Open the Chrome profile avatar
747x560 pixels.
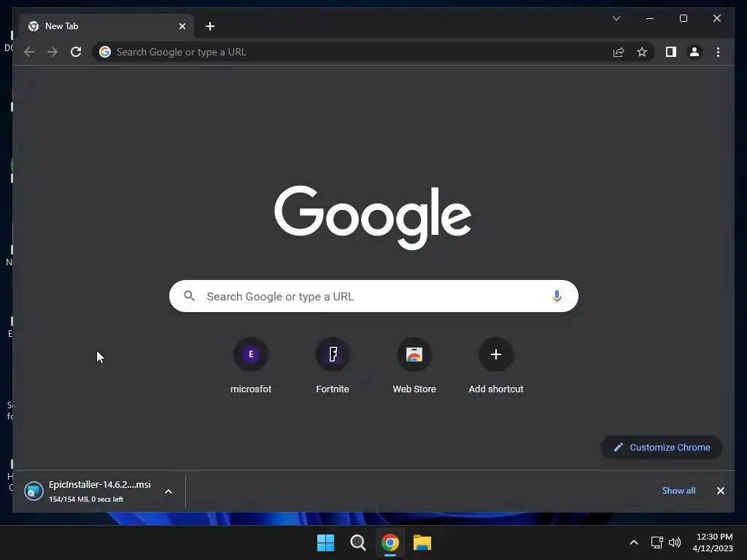click(x=694, y=52)
